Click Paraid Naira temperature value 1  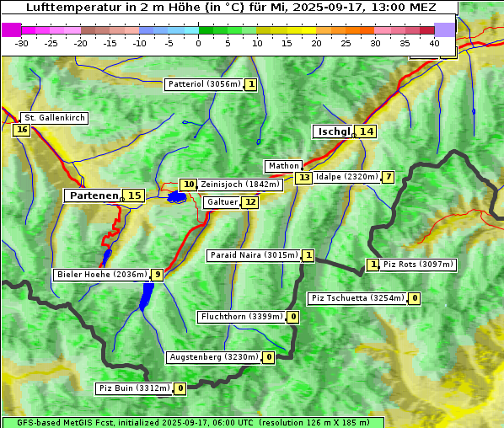coord(308,255)
